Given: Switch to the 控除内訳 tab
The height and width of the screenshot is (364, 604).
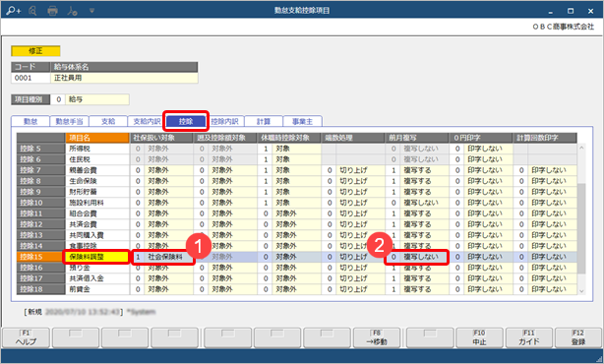Looking at the screenshot, I should point(225,121).
